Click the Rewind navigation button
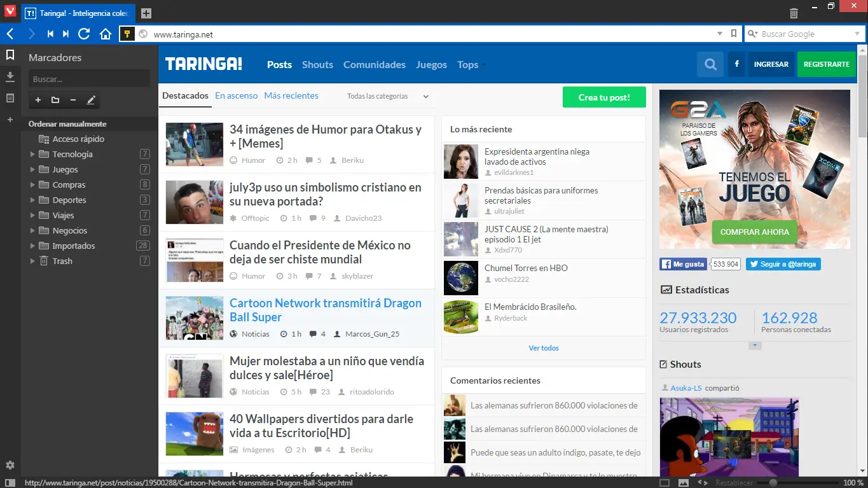Viewport: 868px width, 488px height. (50, 34)
